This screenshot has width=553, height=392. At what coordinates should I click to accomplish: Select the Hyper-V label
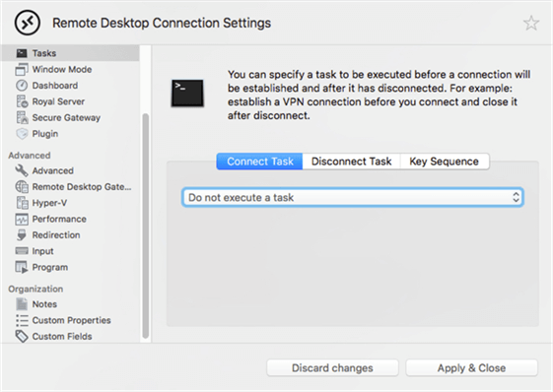click(49, 203)
